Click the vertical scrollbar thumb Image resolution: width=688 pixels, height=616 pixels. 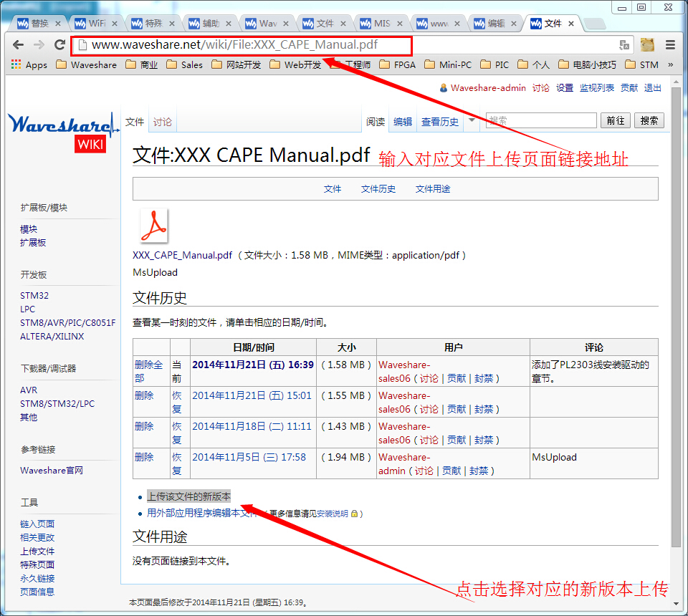[x=676, y=317]
